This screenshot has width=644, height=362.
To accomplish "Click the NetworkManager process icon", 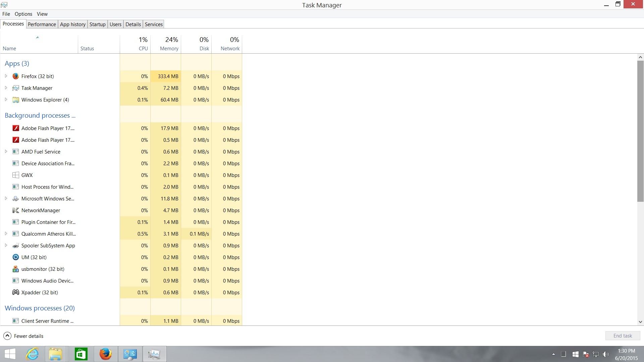I will 15,210.
